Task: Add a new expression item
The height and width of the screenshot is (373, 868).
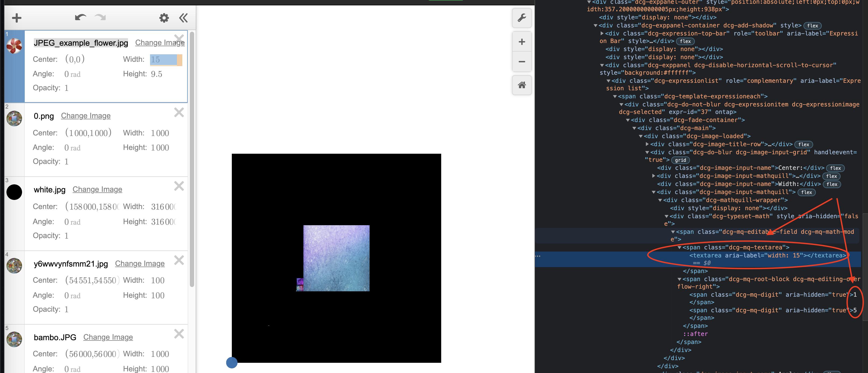Action: click(x=16, y=18)
